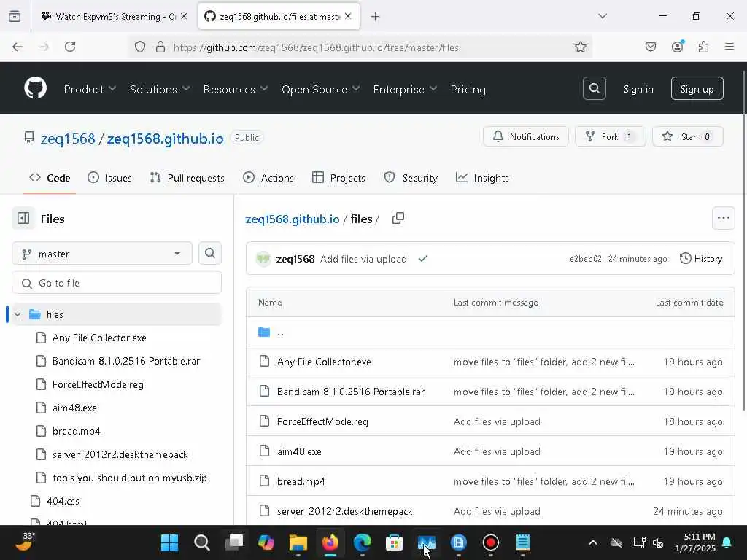
Task: Open a new browser tab
Action: pos(376,17)
